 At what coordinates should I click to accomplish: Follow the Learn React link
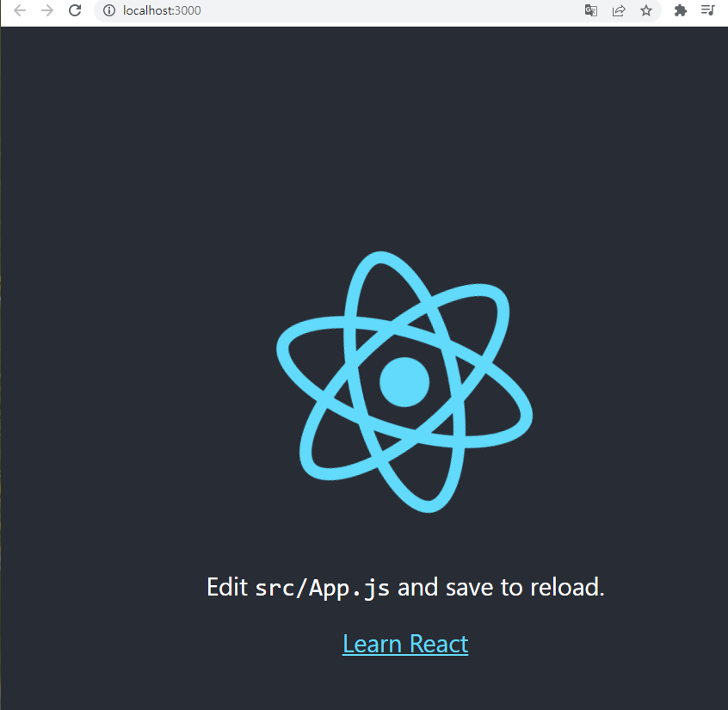pyautogui.click(x=405, y=644)
